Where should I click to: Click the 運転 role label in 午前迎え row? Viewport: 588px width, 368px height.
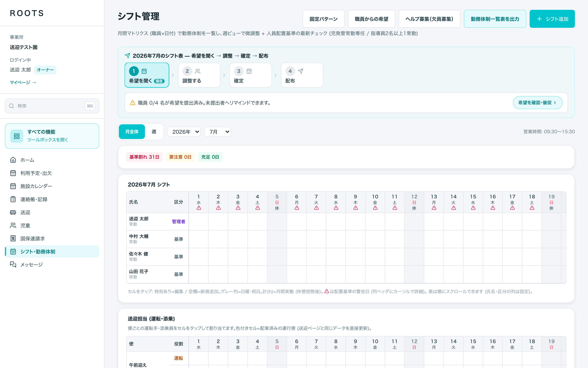tap(178, 358)
